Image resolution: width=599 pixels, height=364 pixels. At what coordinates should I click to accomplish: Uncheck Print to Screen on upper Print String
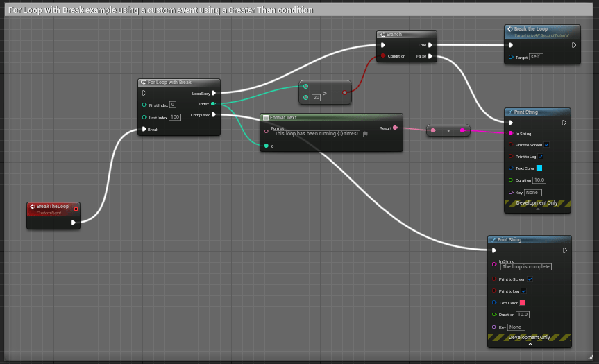(547, 145)
